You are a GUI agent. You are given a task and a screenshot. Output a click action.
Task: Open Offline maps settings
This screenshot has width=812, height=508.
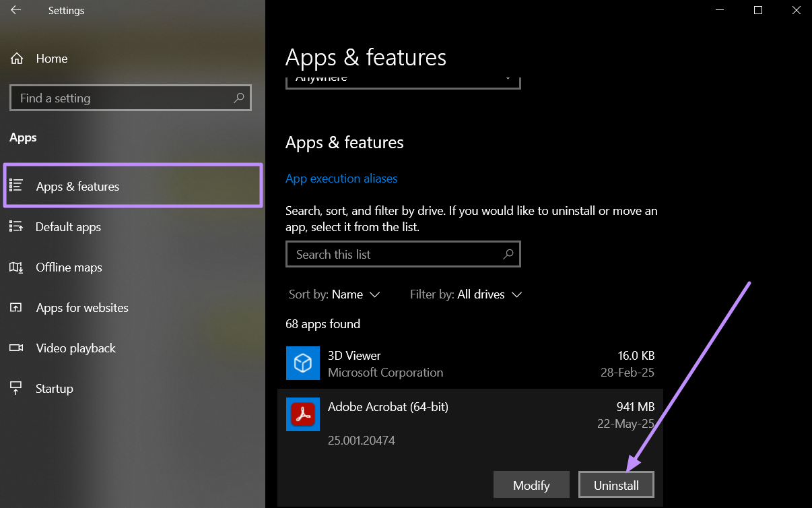(x=133, y=267)
